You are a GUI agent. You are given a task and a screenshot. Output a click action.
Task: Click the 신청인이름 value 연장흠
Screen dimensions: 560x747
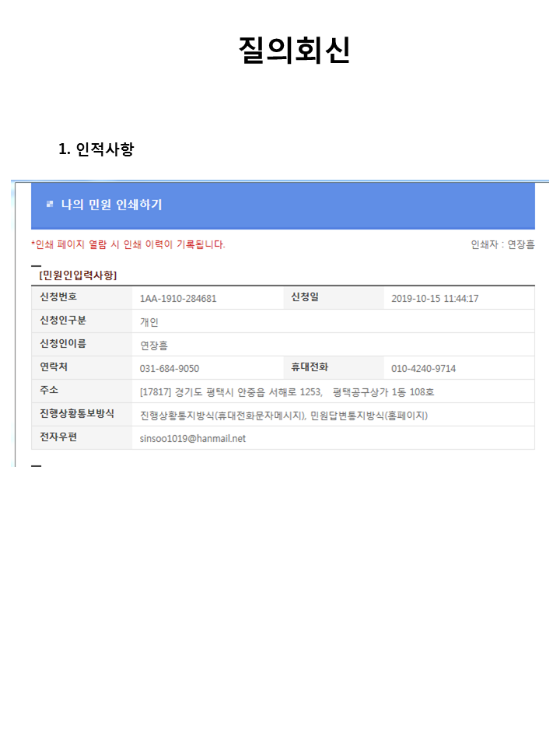click(x=153, y=345)
